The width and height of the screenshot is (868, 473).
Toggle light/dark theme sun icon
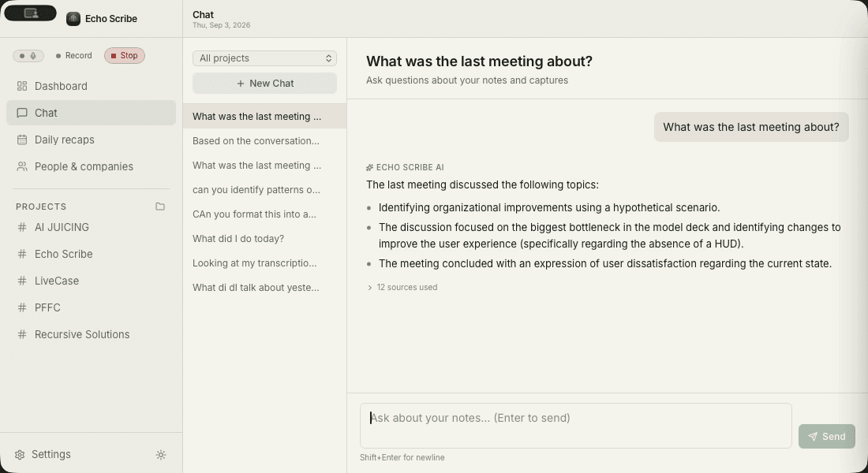tap(161, 455)
